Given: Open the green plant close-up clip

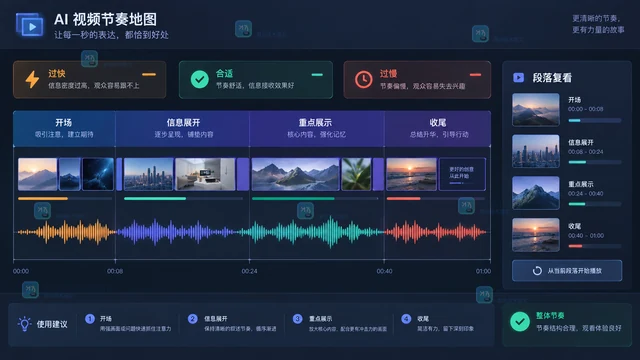Looking at the screenshot, I should tap(356, 174).
